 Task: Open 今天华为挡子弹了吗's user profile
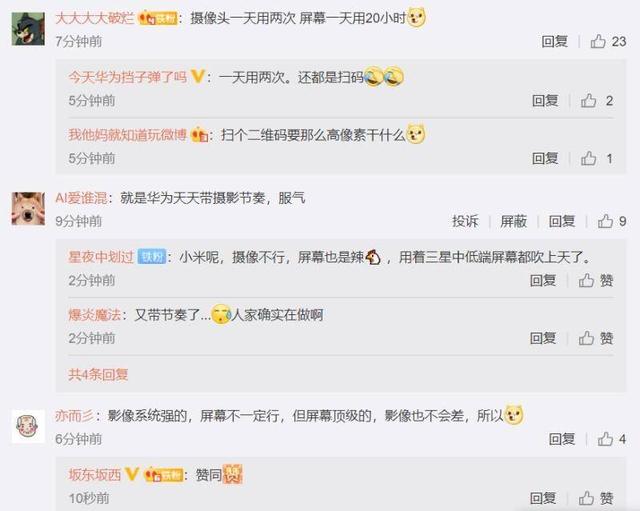[x=127, y=77]
